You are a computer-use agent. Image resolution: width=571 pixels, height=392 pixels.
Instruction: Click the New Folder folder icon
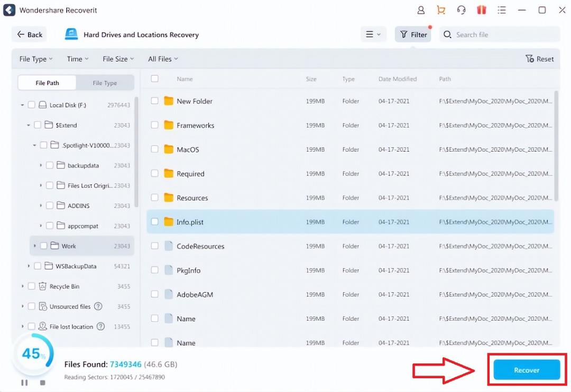point(168,101)
